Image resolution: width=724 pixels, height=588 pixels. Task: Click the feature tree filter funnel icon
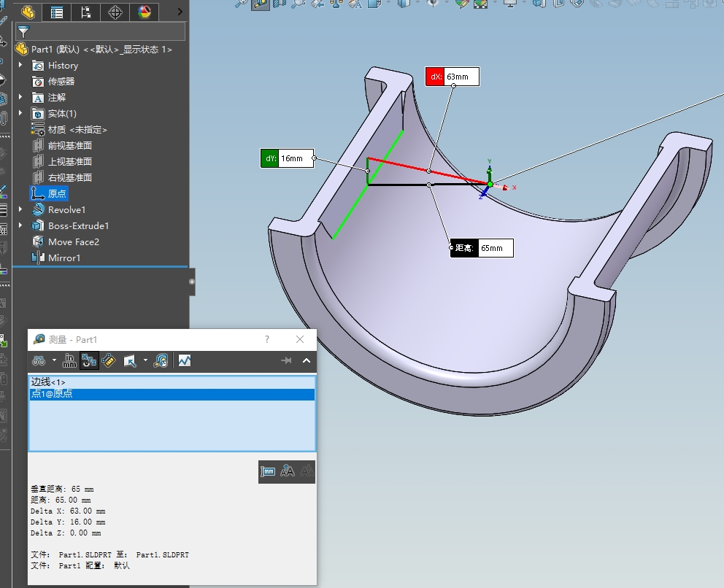click(23, 32)
